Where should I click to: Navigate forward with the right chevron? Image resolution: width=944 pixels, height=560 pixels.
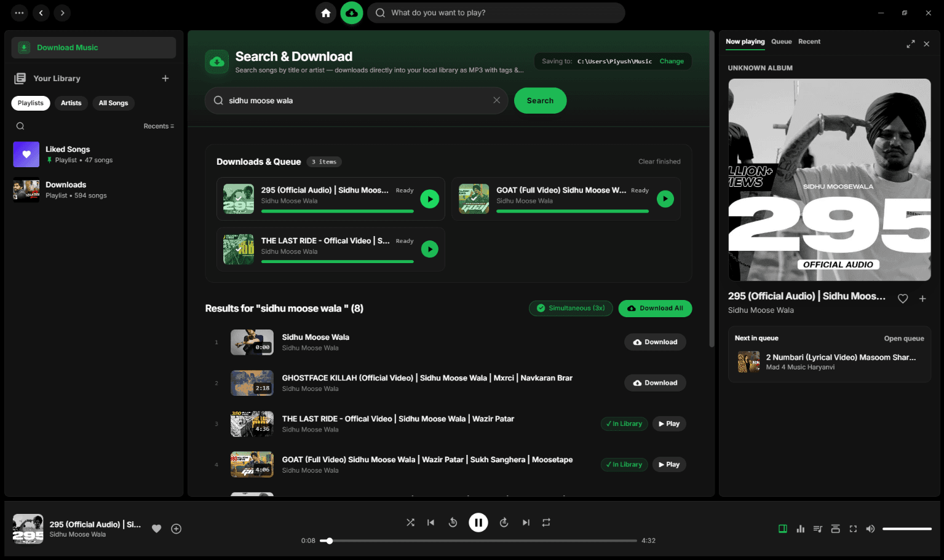point(62,12)
